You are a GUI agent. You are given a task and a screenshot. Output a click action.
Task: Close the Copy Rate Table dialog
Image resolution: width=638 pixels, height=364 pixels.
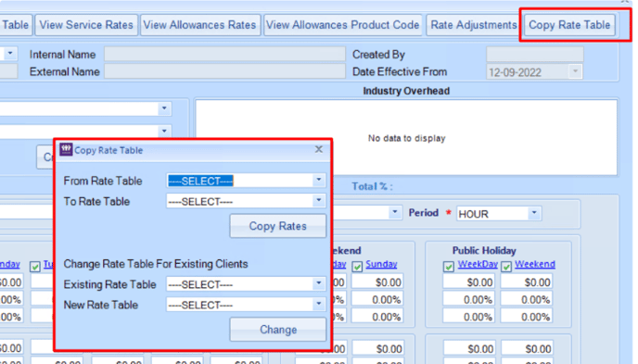click(319, 149)
